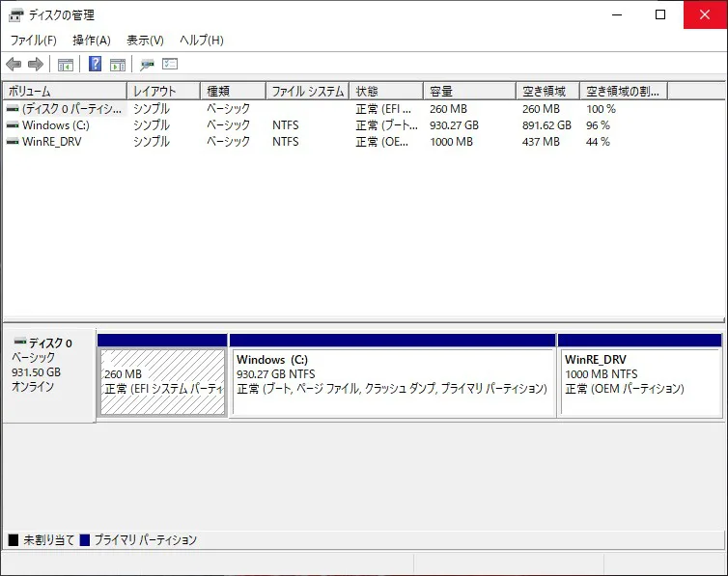This screenshot has height=576, width=728.
Task: Select the 260 MB EFI partition block
Action: pyautogui.click(x=162, y=381)
